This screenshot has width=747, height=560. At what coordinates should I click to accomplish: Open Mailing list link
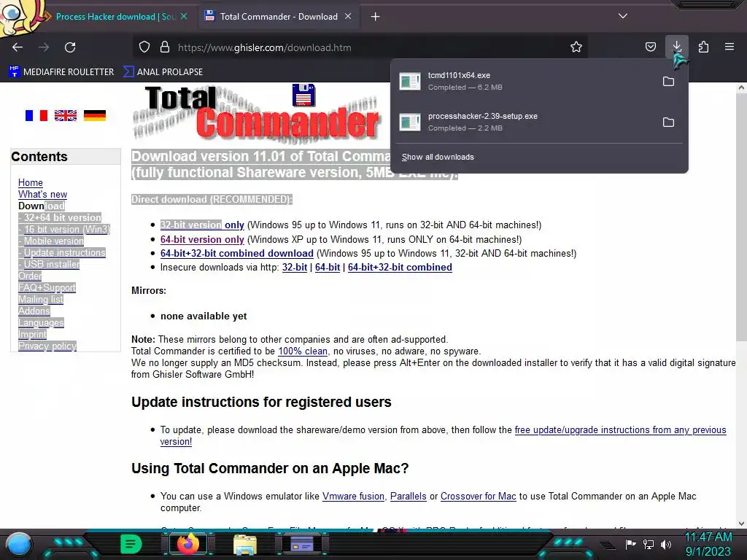pos(41,299)
